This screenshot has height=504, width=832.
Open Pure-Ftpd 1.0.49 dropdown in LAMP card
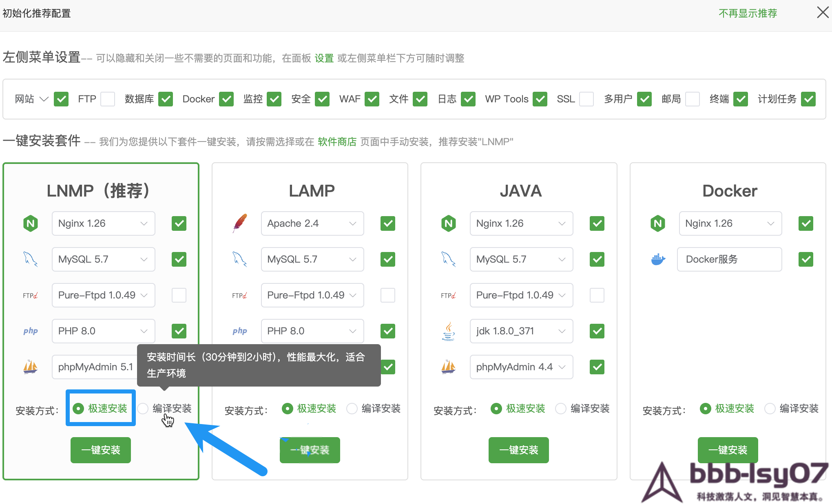pos(312,295)
